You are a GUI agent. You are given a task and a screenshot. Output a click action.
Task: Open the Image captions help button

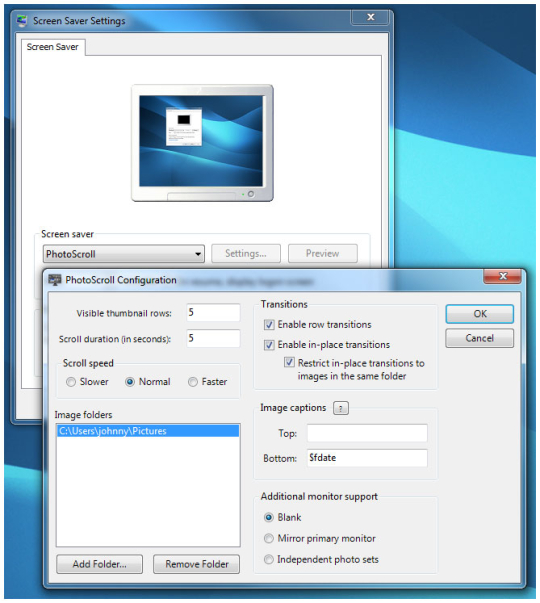(341, 408)
